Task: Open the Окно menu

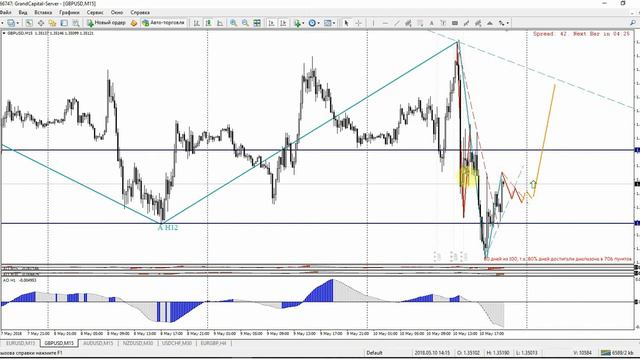Action: 117,13
